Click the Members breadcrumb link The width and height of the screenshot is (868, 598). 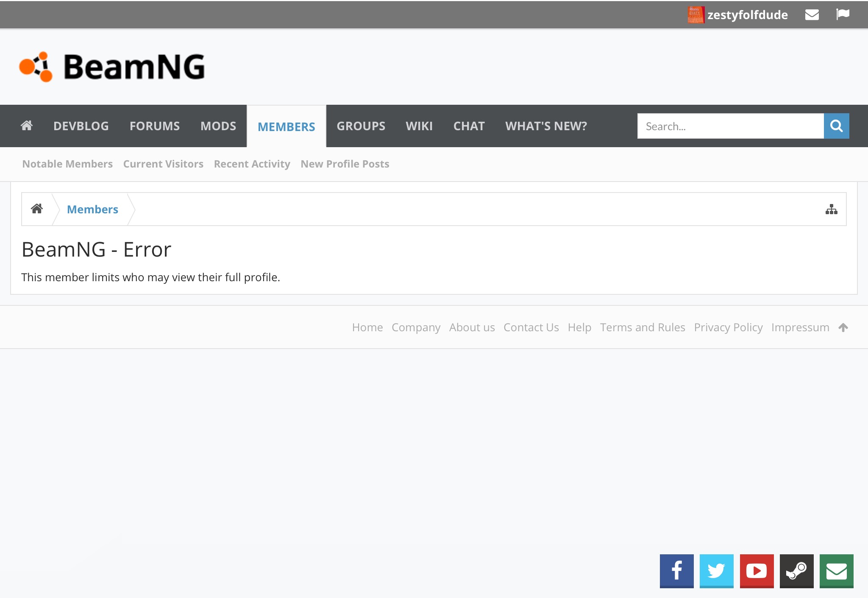click(92, 209)
